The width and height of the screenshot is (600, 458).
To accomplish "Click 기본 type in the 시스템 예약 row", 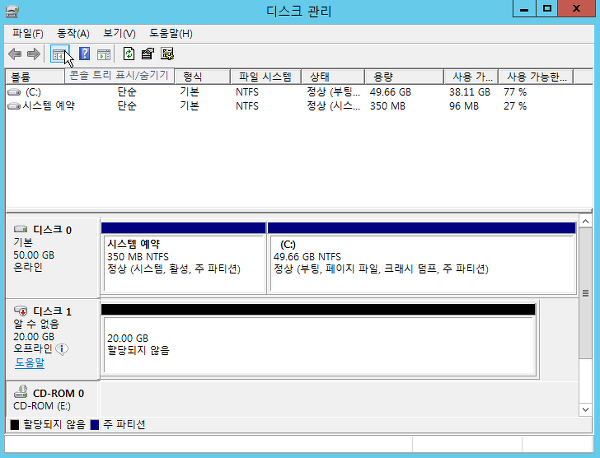I will pyautogui.click(x=189, y=106).
